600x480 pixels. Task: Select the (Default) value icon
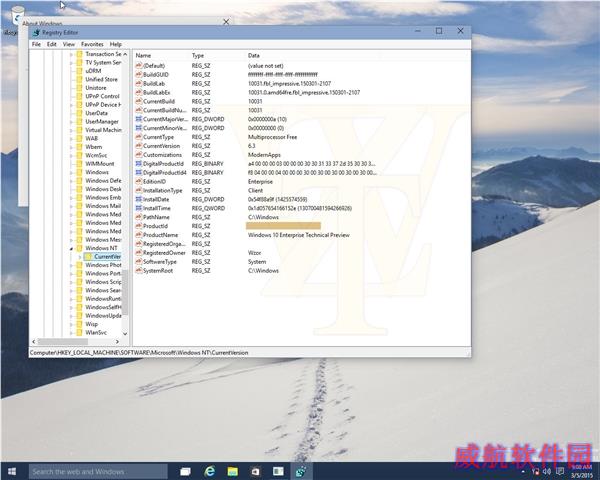[139, 66]
